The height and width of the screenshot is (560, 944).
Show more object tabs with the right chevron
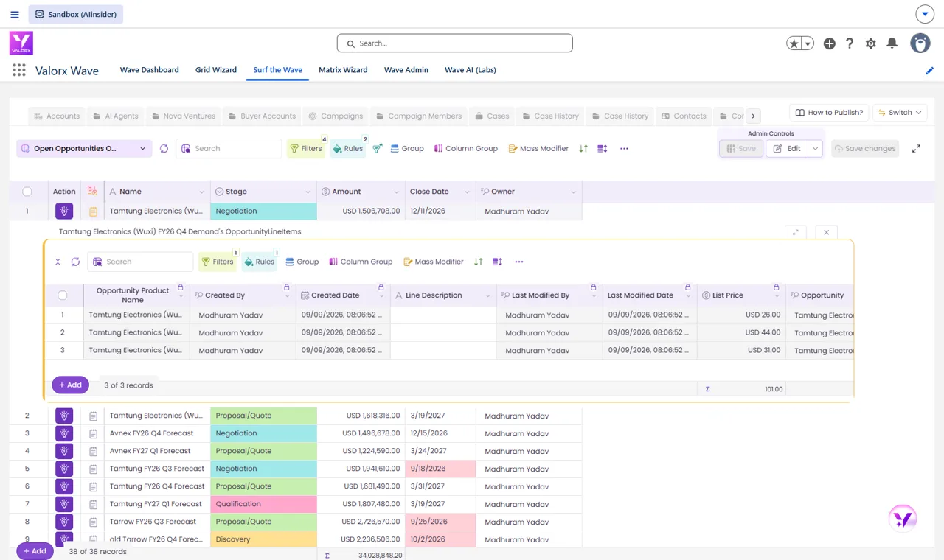pyautogui.click(x=753, y=116)
